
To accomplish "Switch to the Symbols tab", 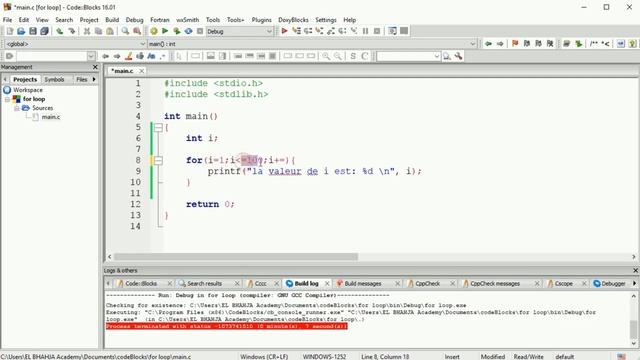I will pyautogui.click(x=54, y=79).
